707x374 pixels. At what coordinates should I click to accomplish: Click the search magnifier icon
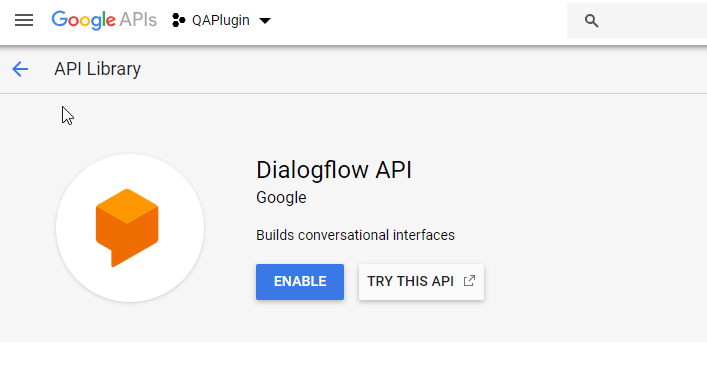592,21
